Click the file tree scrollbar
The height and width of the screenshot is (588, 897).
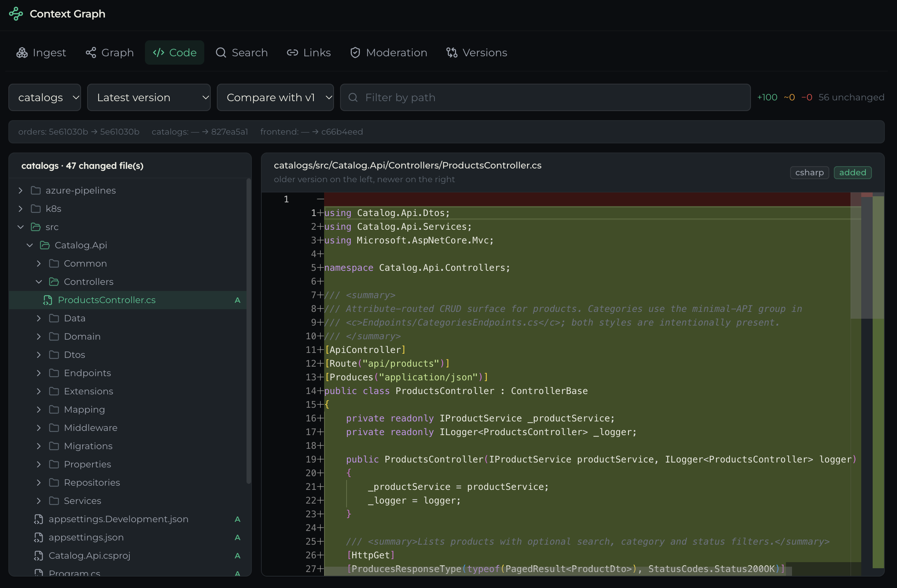[249, 331]
